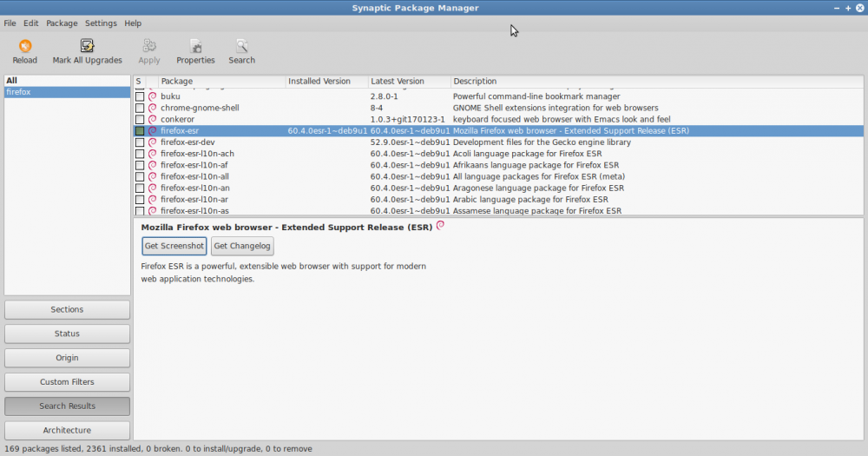
Task: Click the Debian icon beside conkeror
Action: (152, 119)
